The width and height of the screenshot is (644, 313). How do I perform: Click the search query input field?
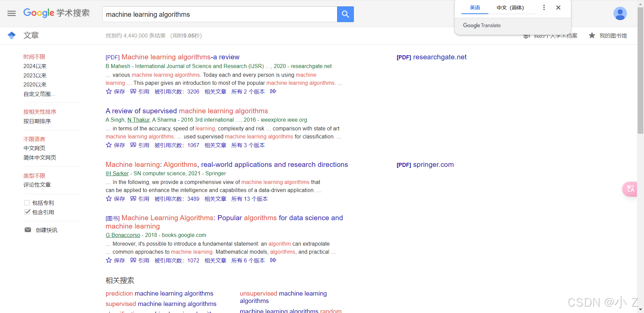tap(220, 14)
